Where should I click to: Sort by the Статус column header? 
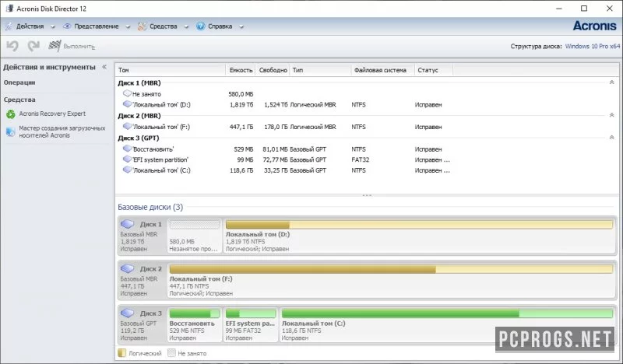point(434,70)
